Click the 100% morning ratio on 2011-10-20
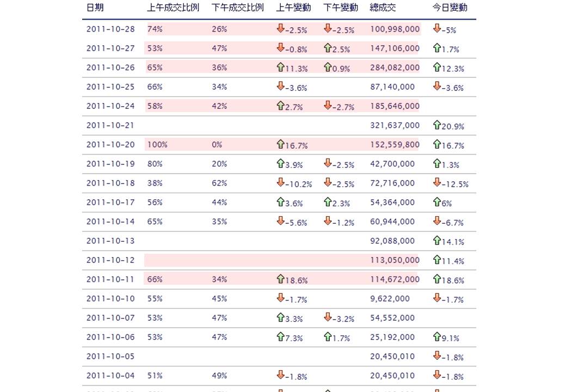Screen dimensions: 566x392 tap(157, 144)
